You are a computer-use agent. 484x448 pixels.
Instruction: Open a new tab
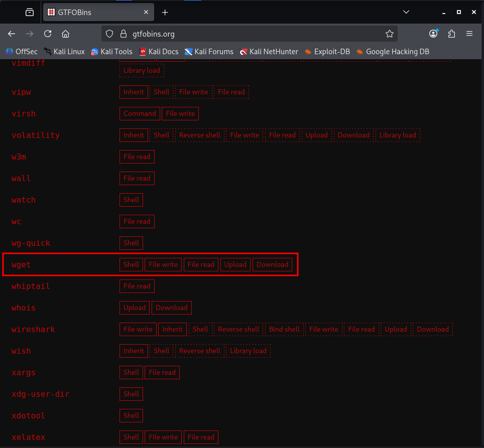(x=165, y=13)
